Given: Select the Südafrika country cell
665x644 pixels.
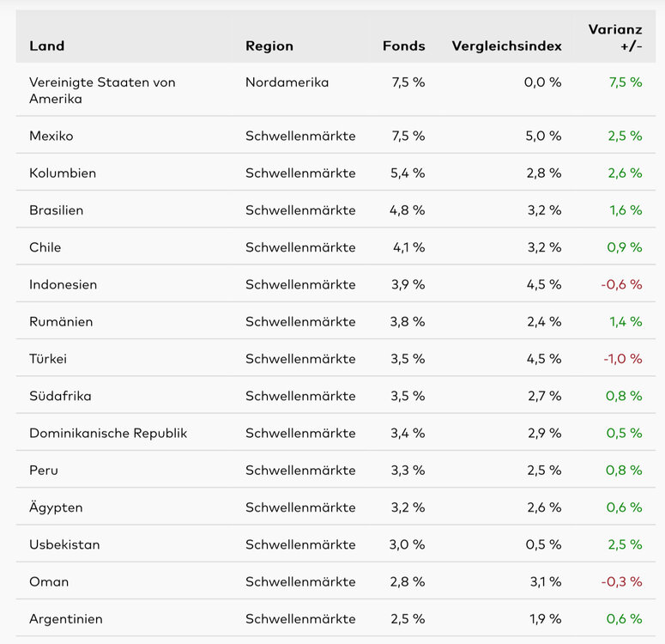Looking at the screenshot, I should coord(60,396).
